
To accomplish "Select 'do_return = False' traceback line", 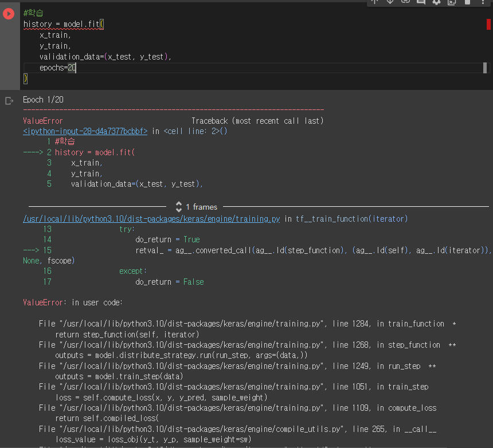I will pyautogui.click(x=170, y=282).
